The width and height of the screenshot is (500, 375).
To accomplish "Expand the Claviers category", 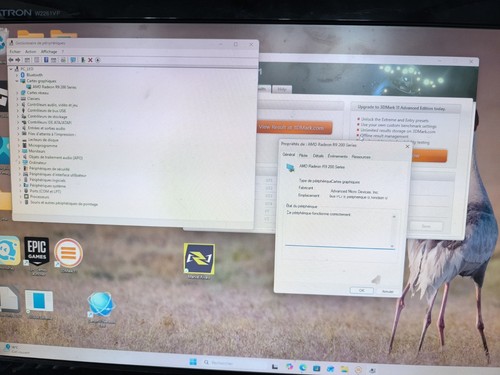I will [17, 99].
